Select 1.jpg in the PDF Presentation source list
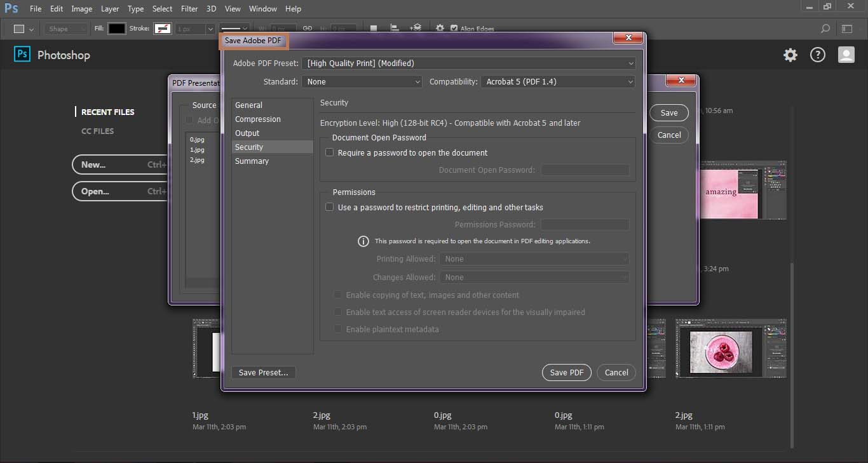868x463 pixels. [197, 150]
